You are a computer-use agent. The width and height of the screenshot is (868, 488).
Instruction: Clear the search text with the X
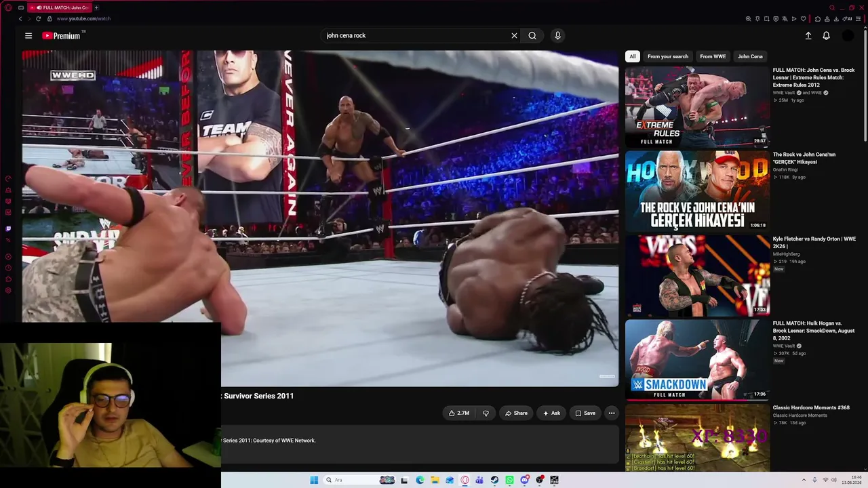(514, 36)
